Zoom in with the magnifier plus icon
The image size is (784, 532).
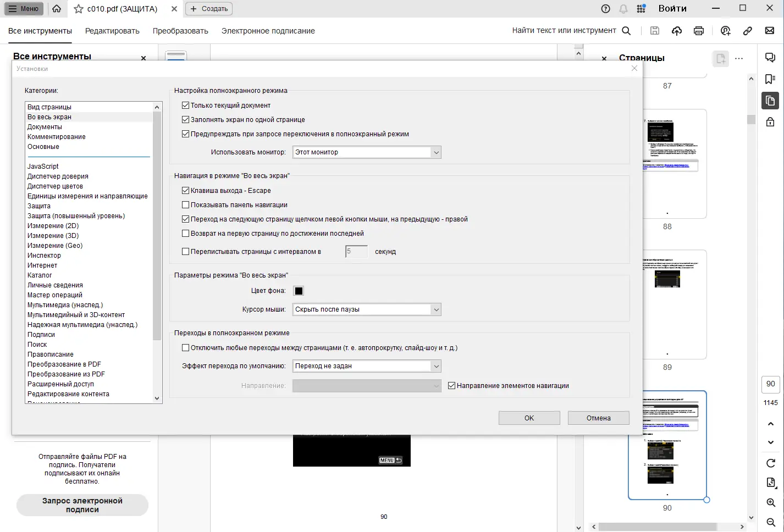(770, 502)
